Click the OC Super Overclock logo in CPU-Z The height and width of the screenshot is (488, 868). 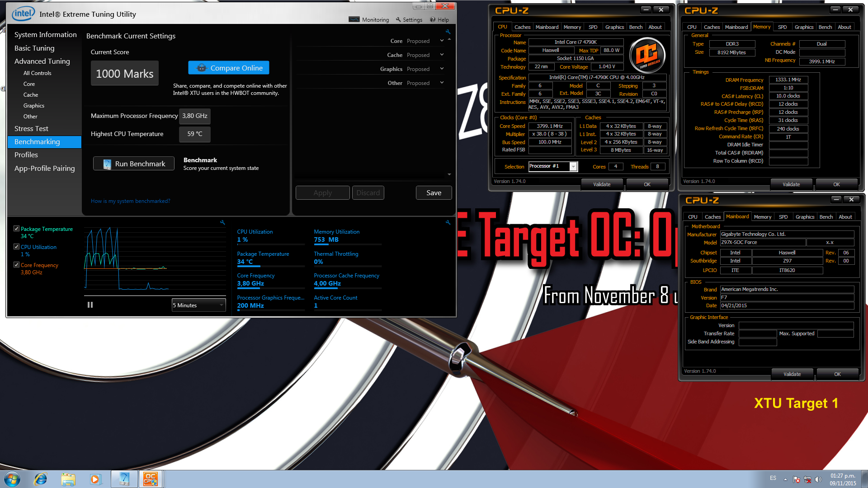tap(647, 55)
